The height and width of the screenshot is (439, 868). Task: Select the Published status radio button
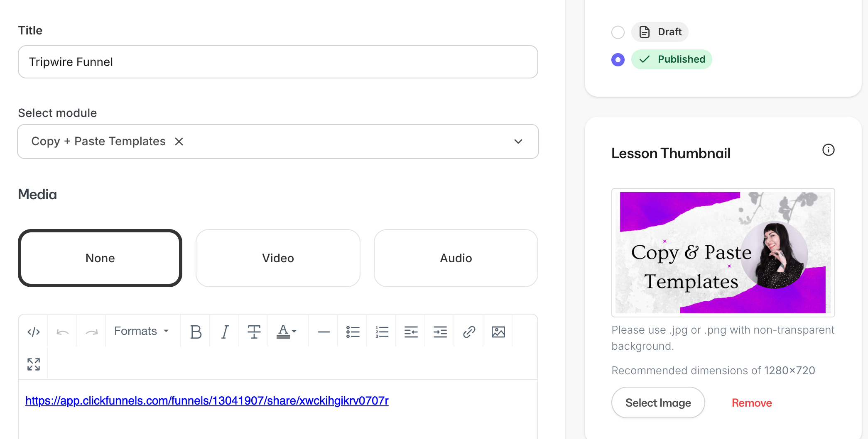tap(618, 59)
